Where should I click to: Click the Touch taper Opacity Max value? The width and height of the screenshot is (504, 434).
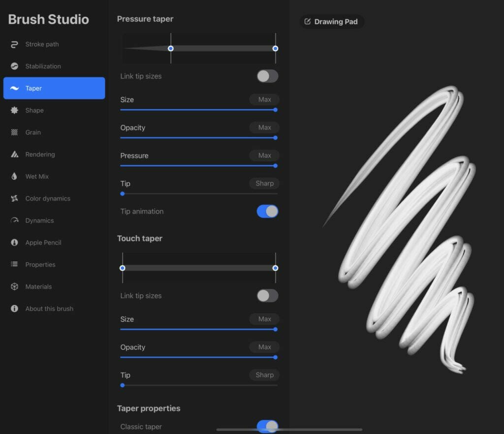(264, 347)
